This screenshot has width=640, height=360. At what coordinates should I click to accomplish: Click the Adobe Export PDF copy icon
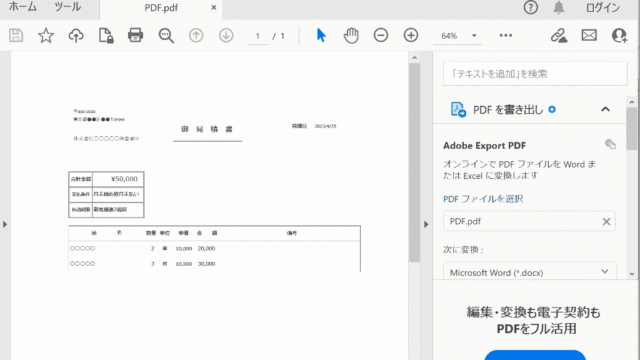click(610, 144)
